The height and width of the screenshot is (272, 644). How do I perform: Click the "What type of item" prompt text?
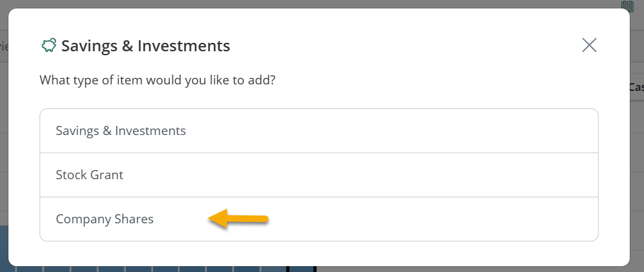coord(158,80)
